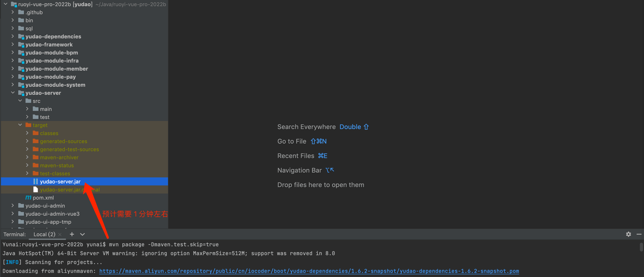Collapse the target folder node
This screenshot has height=277, width=644.
click(20, 125)
